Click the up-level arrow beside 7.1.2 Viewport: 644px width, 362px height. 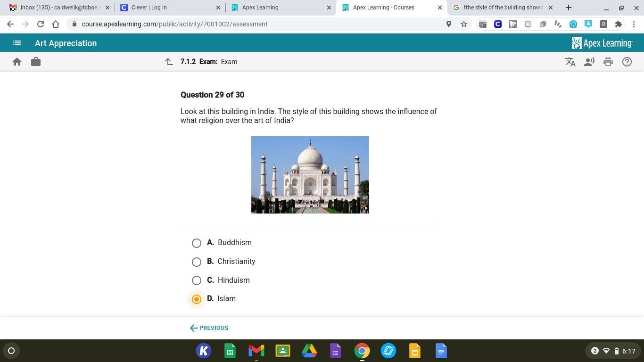[x=169, y=62]
